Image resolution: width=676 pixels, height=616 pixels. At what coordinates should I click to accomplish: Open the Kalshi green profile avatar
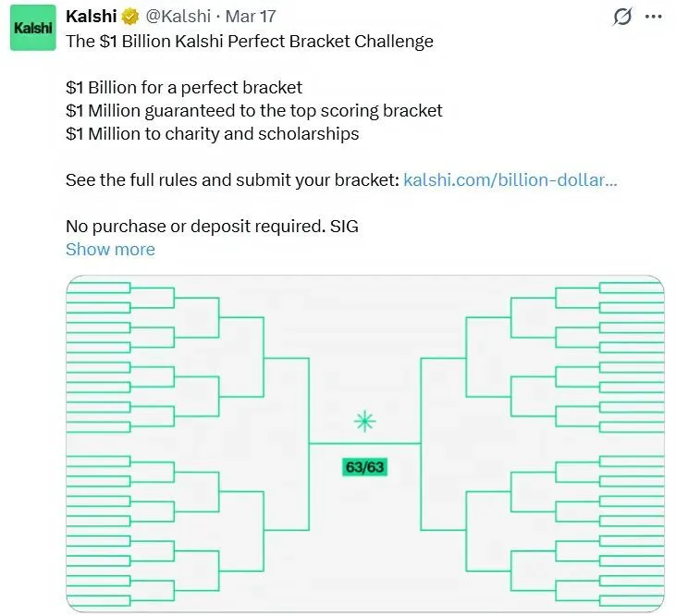coord(32,31)
